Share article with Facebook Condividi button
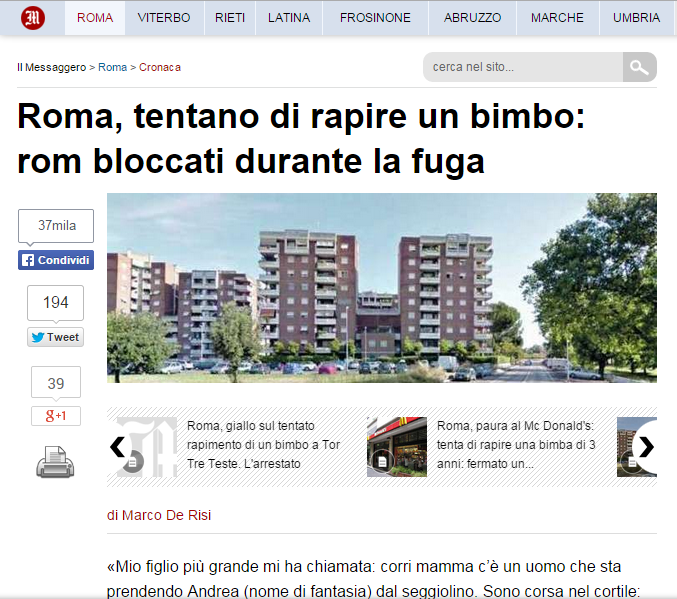The height and width of the screenshot is (599, 677). (56, 260)
